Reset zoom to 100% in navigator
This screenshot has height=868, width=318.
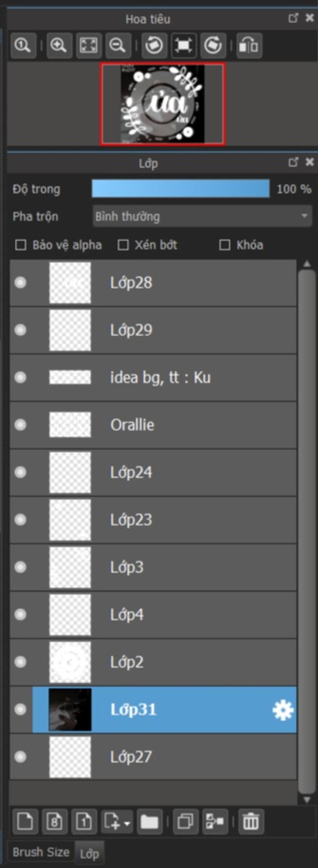point(23,45)
